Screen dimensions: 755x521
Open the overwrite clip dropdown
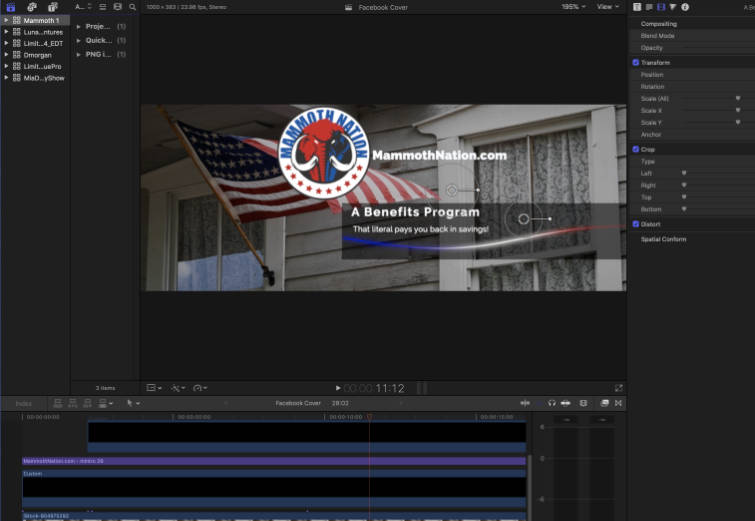pyautogui.click(x=105, y=403)
